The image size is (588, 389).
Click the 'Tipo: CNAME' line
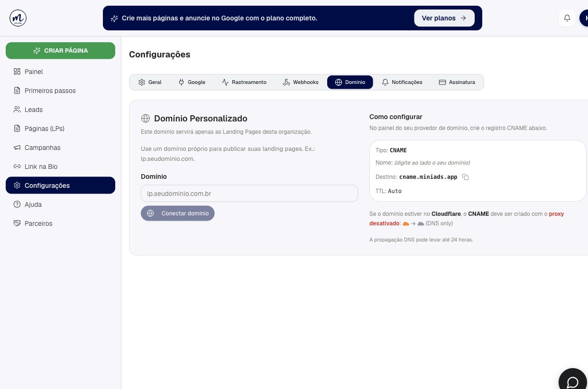click(x=391, y=150)
